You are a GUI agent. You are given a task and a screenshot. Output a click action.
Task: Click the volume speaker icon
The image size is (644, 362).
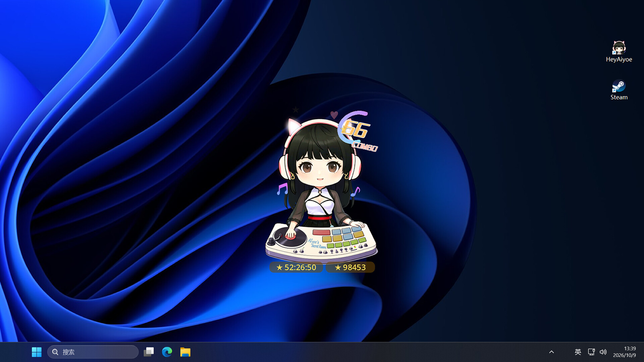point(603,352)
